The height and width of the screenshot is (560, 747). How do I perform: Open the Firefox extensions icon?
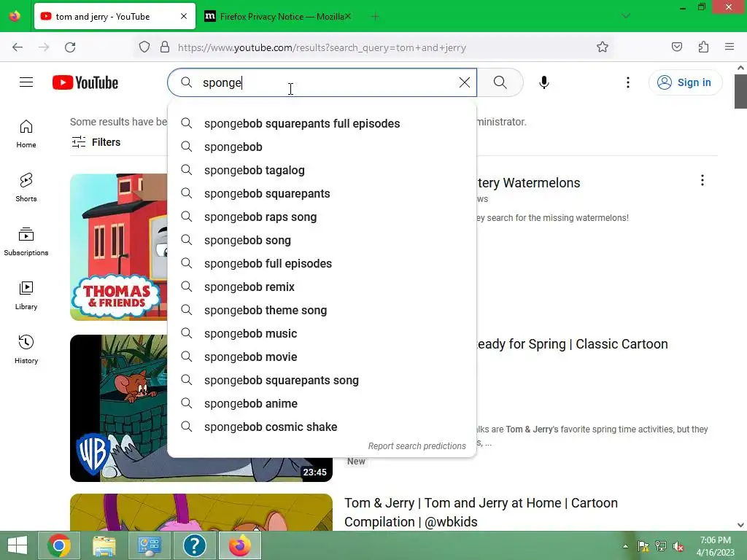(x=703, y=47)
